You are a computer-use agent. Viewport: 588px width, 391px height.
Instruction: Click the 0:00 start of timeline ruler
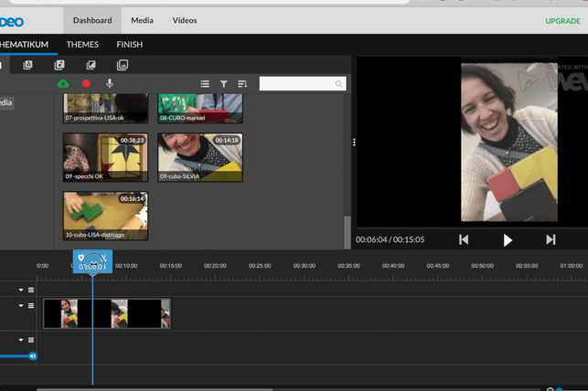pyautogui.click(x=42, y=266)
